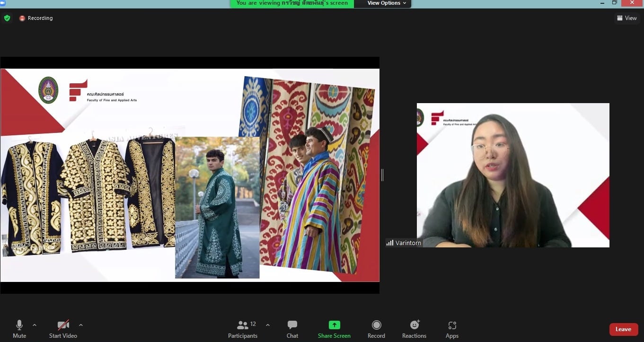Screen dimensions: 644x342
Task: Expand video options arrow beside Start Video
Action: (81, 325)
